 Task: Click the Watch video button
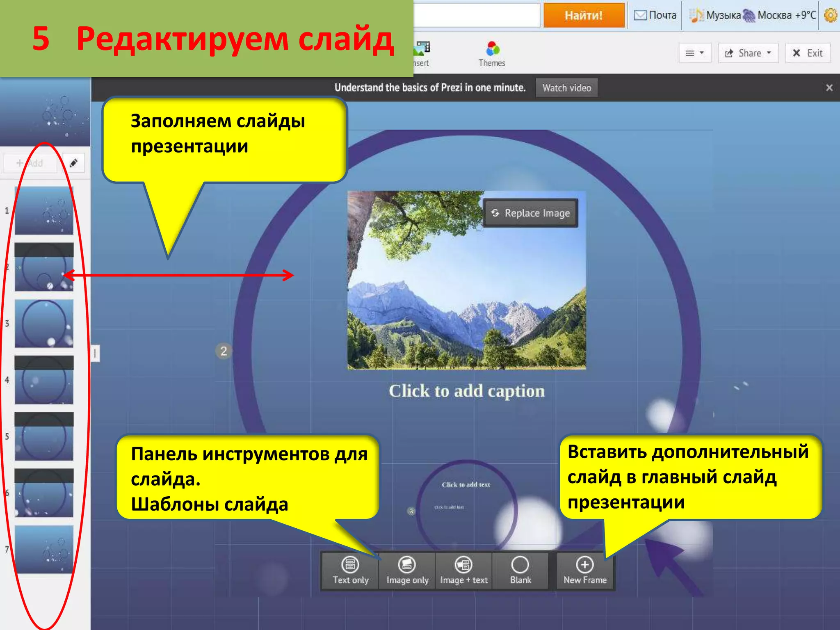pyautogui.click(x=566, y=88)
